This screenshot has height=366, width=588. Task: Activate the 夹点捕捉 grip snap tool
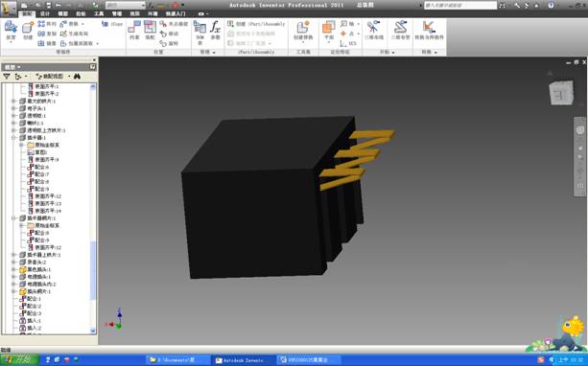[x=174, y=24]
